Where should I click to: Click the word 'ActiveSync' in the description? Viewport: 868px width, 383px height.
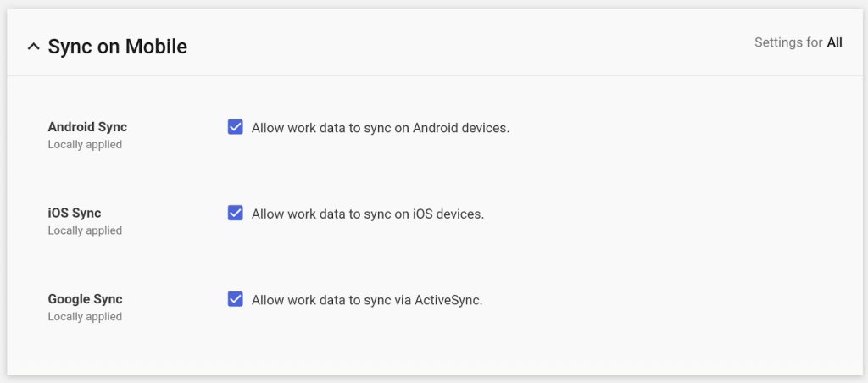point(448,299)
